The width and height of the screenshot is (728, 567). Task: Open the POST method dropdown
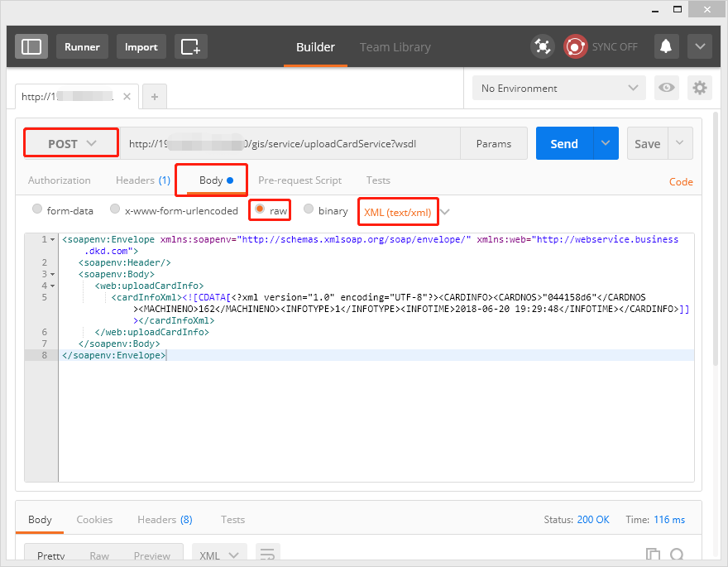pyautogui.click(x=71, y=143)
